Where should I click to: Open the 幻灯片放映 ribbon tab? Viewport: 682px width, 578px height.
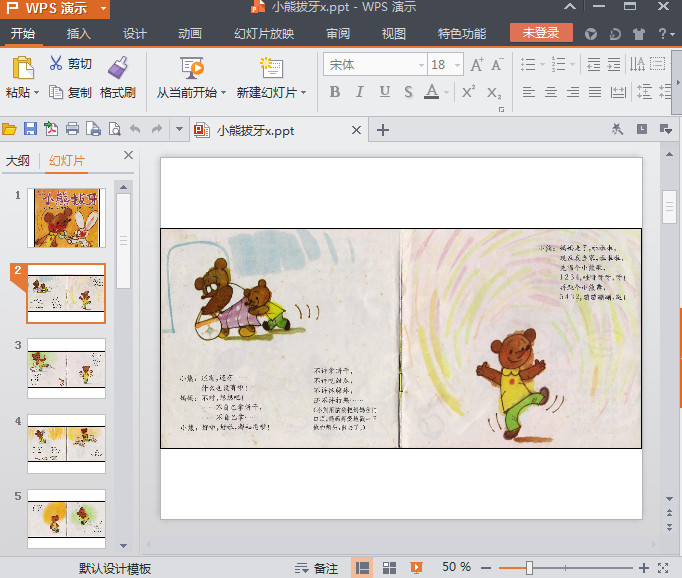coord(264,33)
